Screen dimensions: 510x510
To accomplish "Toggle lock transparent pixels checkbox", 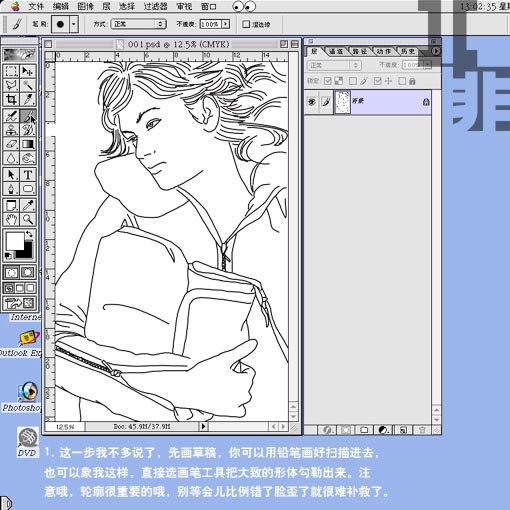I will click(x=328, y=81).
